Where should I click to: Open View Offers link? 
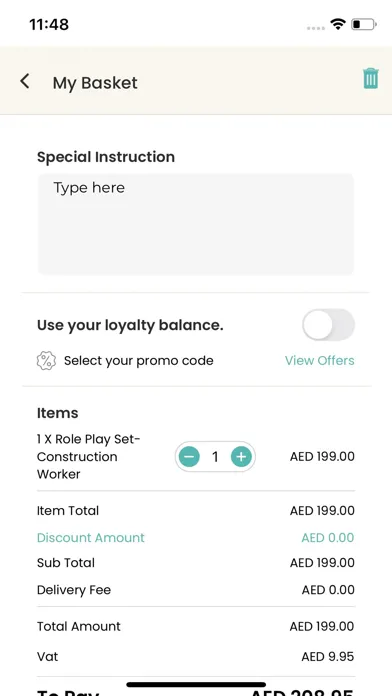point(320,360)
